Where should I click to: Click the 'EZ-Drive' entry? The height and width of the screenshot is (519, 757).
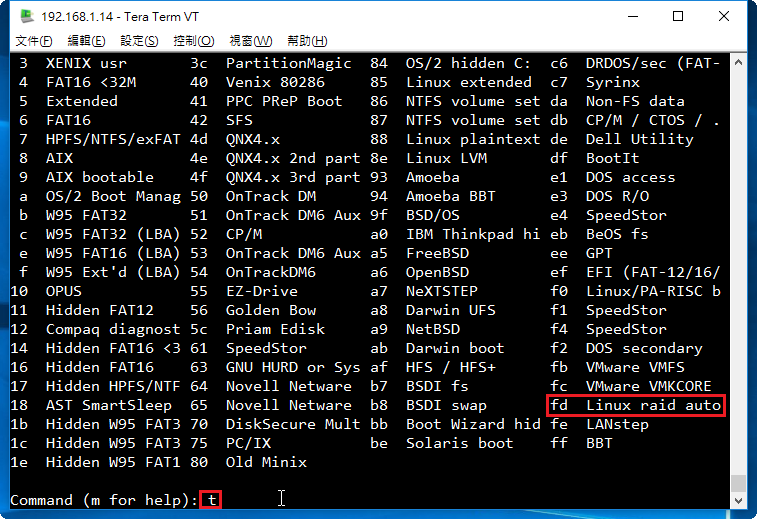pos(262,291)
